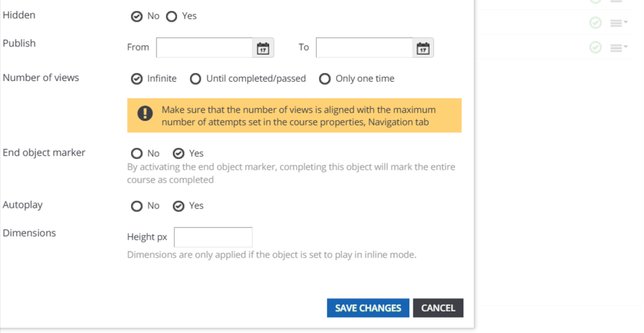
Task: Turn Autoplay off by selecting No
Action: (137, 206)
